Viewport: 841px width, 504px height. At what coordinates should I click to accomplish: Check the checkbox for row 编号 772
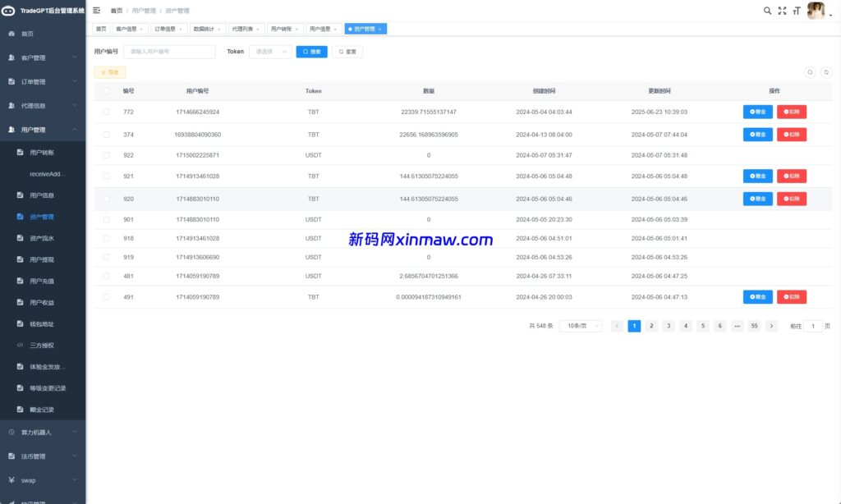104,112
